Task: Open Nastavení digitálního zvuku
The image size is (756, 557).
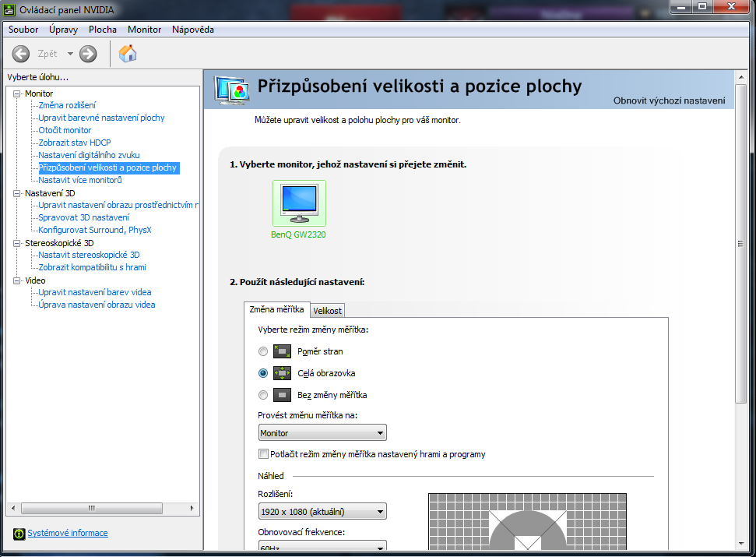Action: [90, 155]
